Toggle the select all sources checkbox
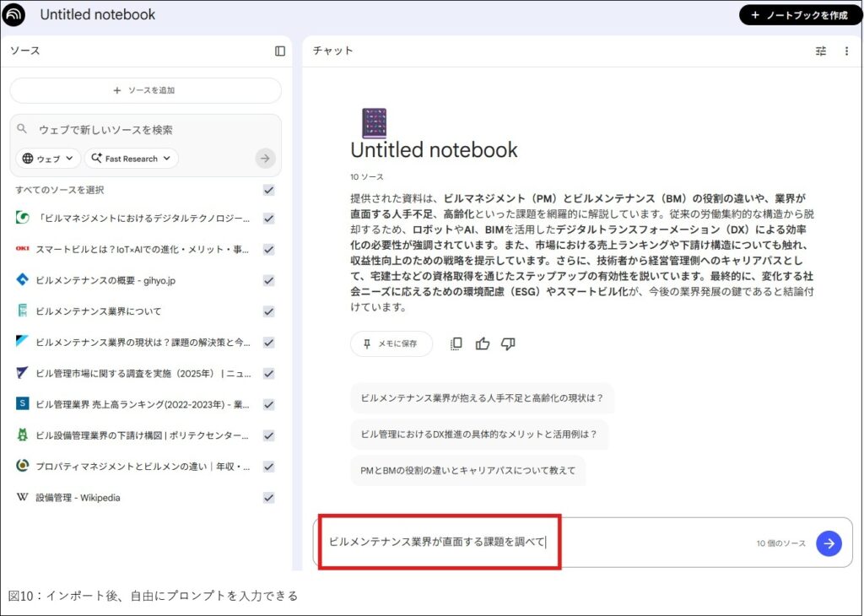 (268, 190)
